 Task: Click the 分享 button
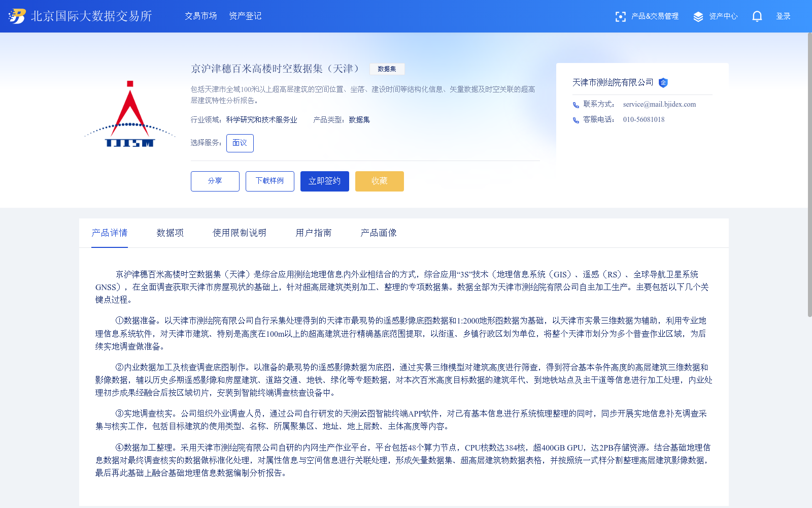pyautogui.click(x=215, y=181)
